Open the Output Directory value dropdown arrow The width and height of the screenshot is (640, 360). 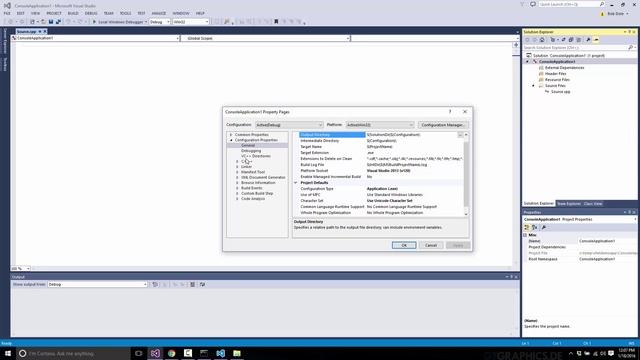(x=460, y=135)
